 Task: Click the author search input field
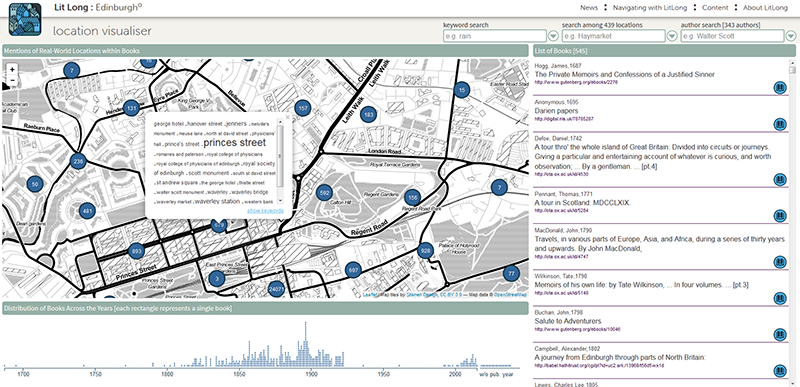(x=732, y=36)
